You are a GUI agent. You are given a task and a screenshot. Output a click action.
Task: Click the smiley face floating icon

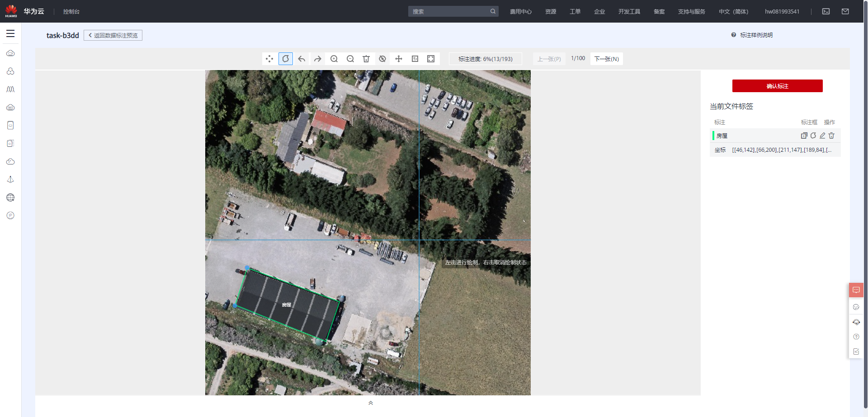pyautogui.click(x=856, y=307)
